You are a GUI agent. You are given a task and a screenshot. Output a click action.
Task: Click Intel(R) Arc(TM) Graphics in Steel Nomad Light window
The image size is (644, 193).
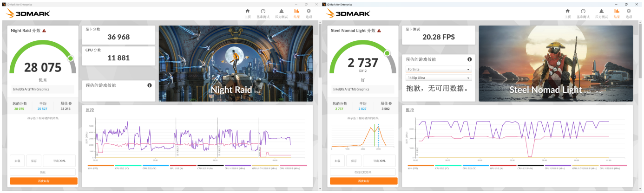pos(351,89)
